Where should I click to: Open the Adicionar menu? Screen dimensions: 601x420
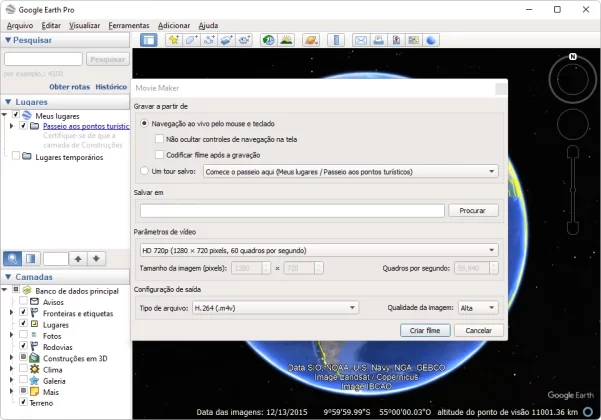[x=174, y=25]
